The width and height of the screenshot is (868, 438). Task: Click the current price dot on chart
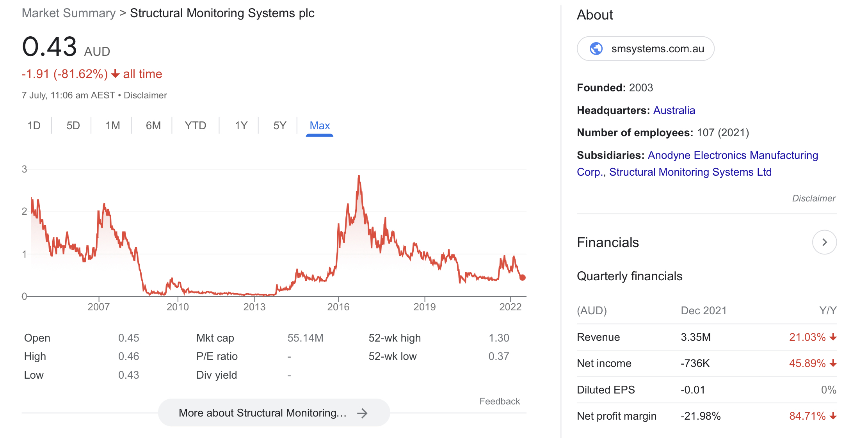[x=523, y=278]
